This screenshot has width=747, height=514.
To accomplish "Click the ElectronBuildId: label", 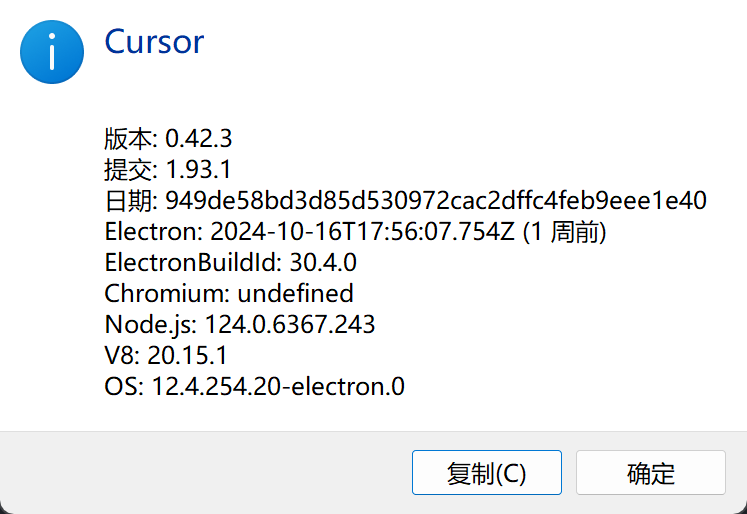I will (x=193, y=262).
